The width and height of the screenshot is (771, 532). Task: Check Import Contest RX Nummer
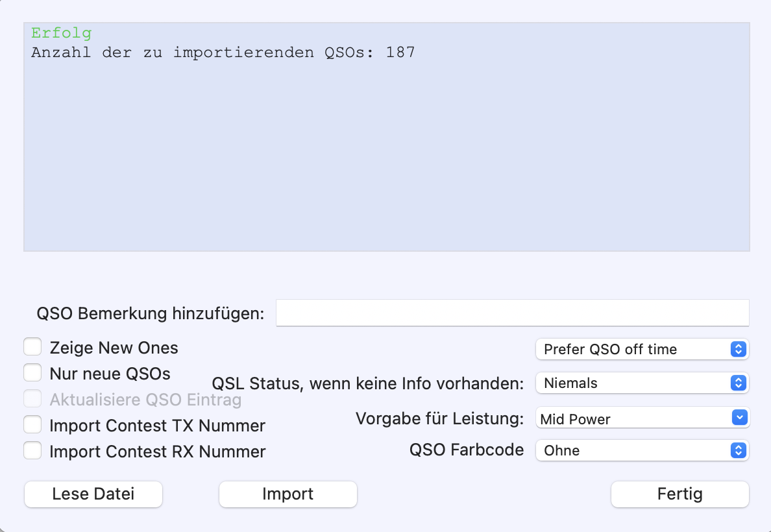pyautogui.click(x=32, y=450)
